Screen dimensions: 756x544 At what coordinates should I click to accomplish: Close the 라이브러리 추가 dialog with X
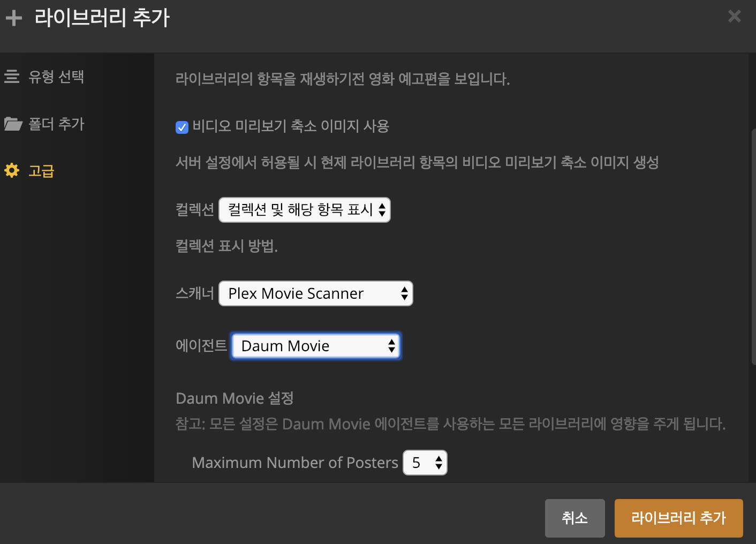tap(735, 16)
